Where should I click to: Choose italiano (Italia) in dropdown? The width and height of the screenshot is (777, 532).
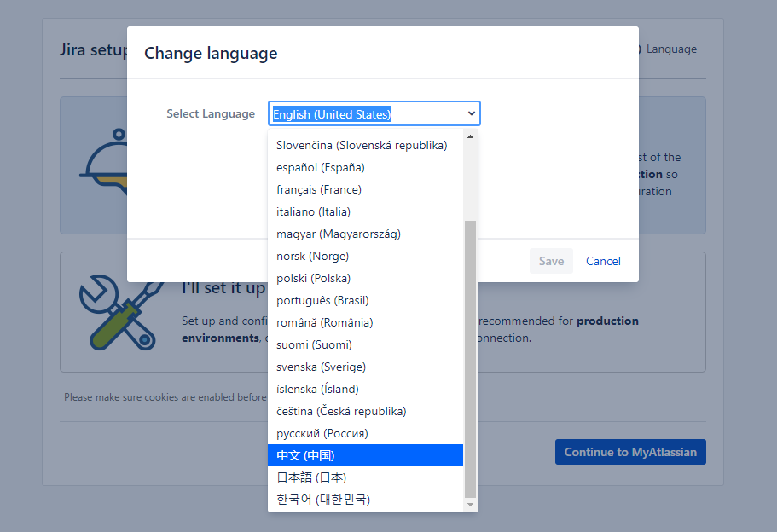(x=365, y=211)
